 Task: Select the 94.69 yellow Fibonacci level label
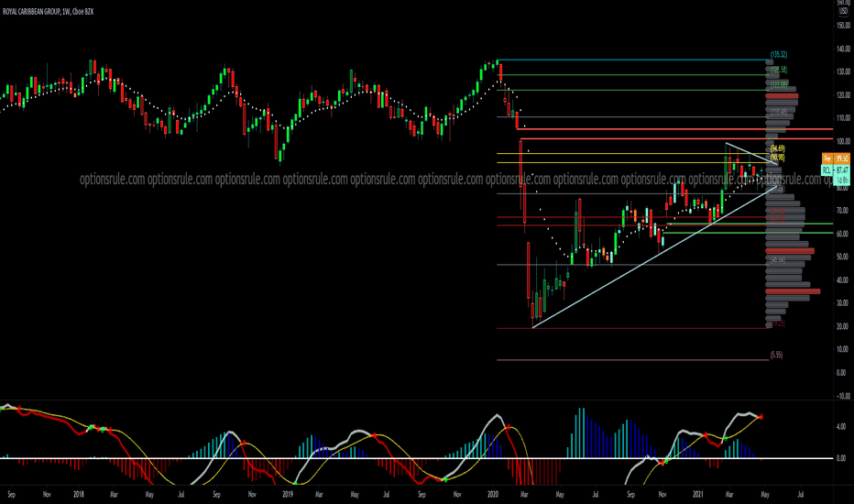point(777,148)
